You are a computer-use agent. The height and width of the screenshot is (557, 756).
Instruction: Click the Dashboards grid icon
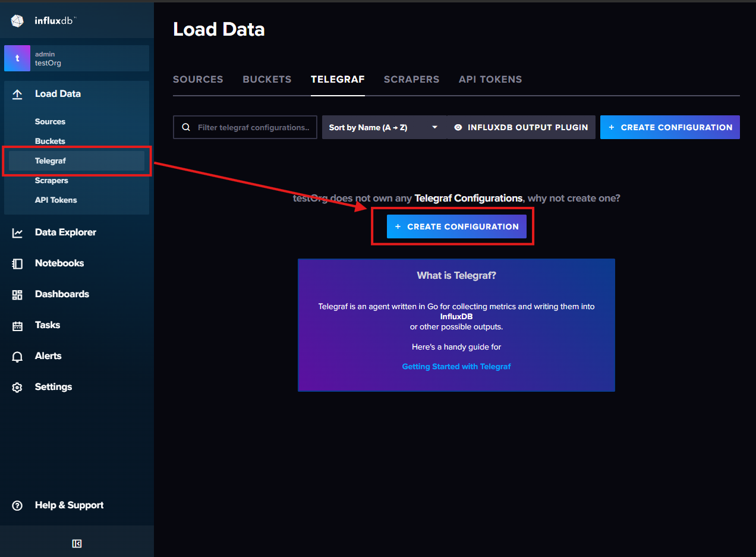(17, 294)
